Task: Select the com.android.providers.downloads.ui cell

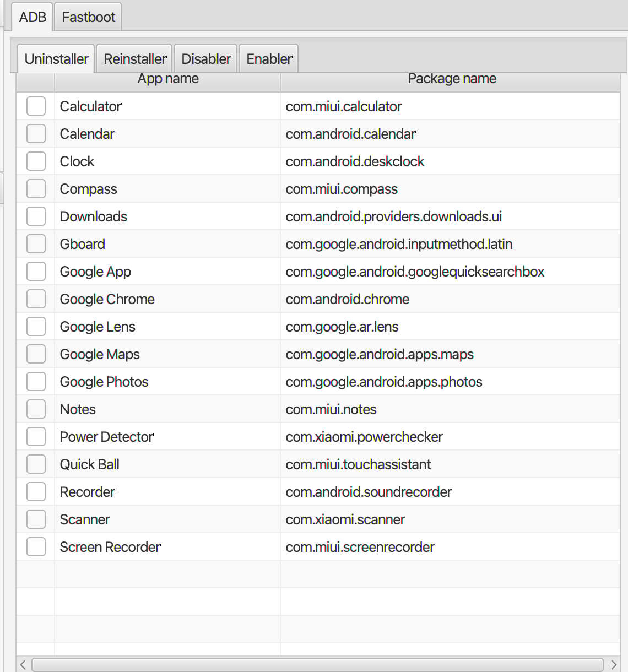Action: 451,216
